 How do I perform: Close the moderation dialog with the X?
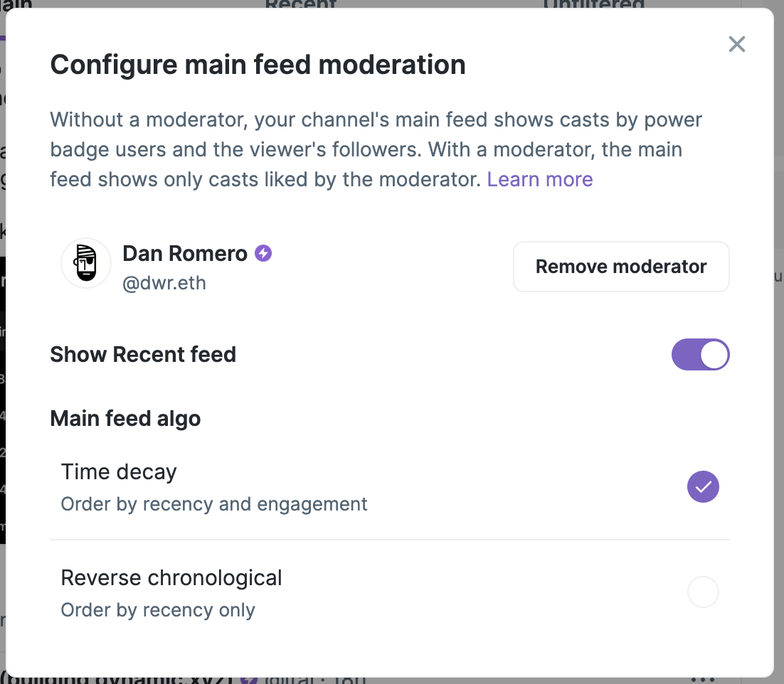point(737,44)
